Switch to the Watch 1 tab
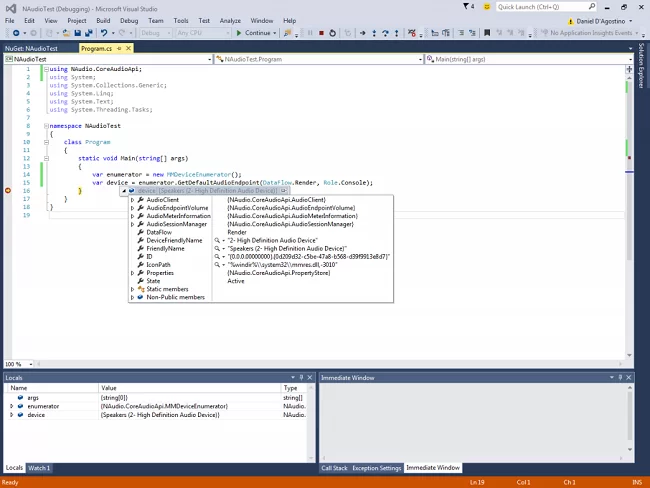Image resolution: width=650 pixels, height=488 pixels. click(x=39, y=468)
